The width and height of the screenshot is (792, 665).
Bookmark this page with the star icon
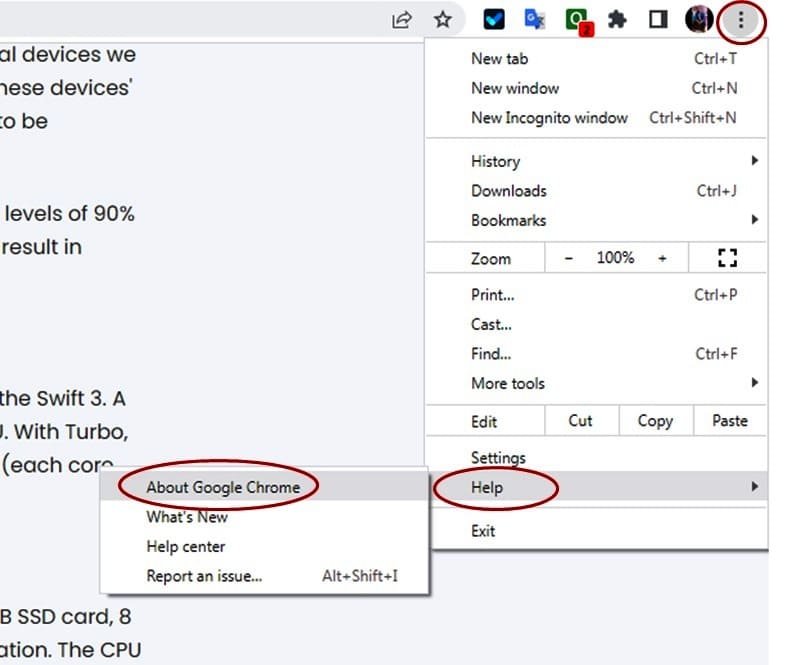tap(443, 19)
